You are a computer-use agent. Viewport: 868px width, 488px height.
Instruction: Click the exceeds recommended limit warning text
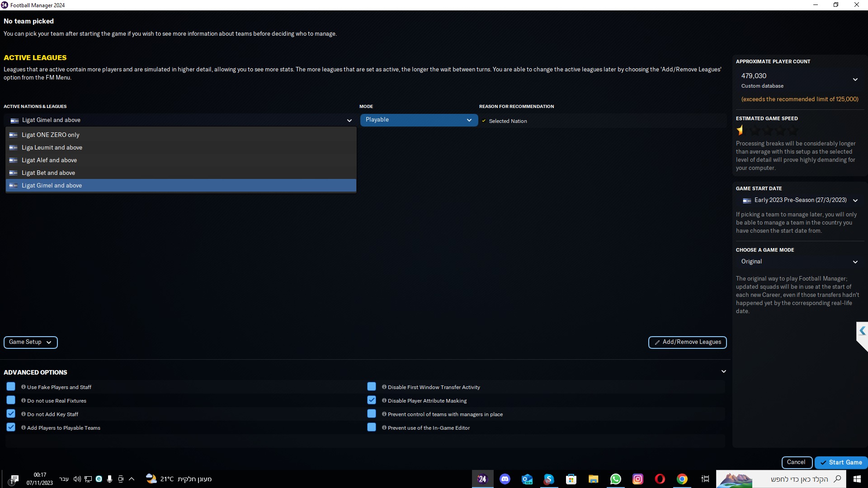pyautogui.click(x=799, y=99)
